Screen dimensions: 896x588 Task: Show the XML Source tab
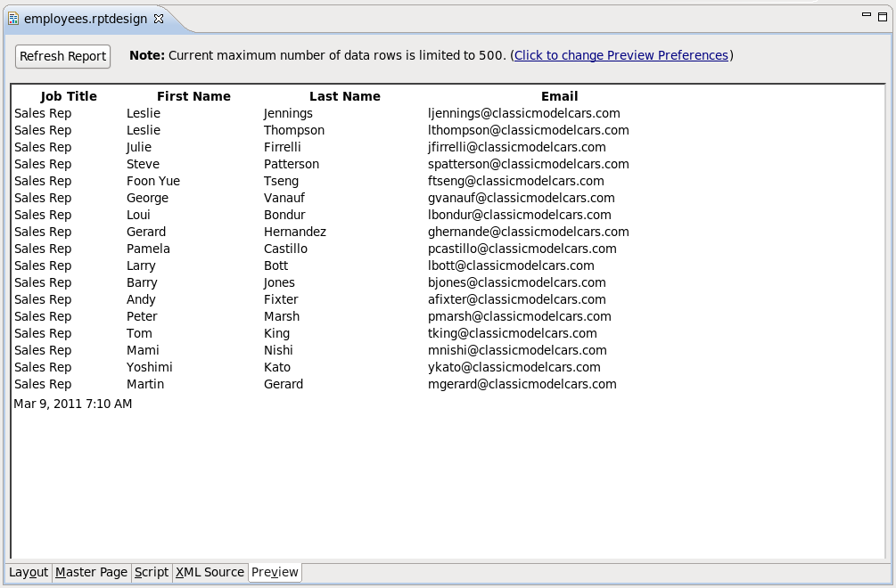(x=210, y=572)
